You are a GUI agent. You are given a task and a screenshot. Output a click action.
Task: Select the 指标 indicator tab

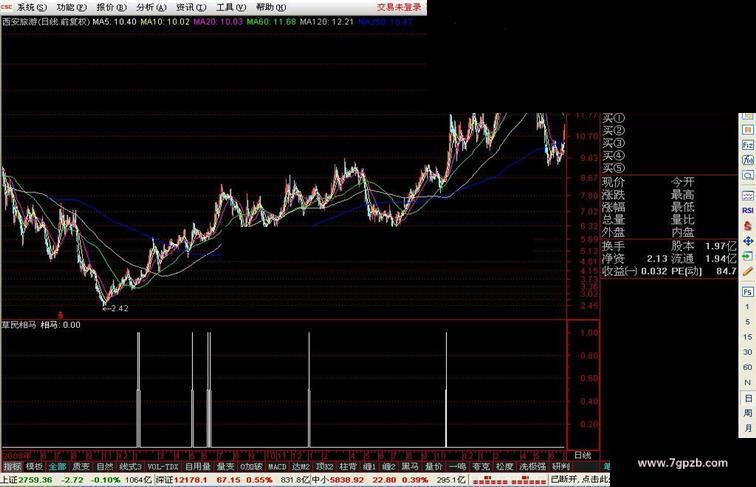click(12, 466)
